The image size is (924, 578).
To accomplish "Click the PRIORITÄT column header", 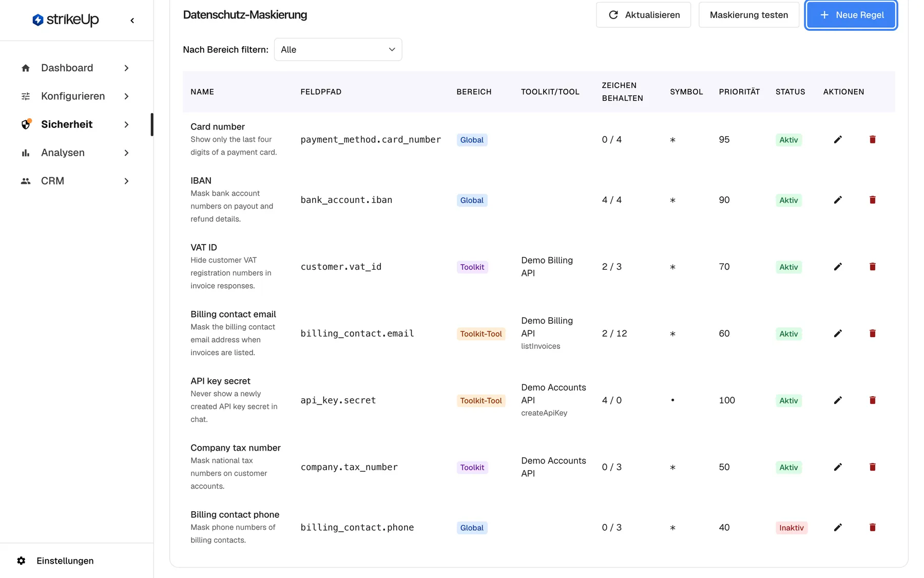I will pos(739,92).
